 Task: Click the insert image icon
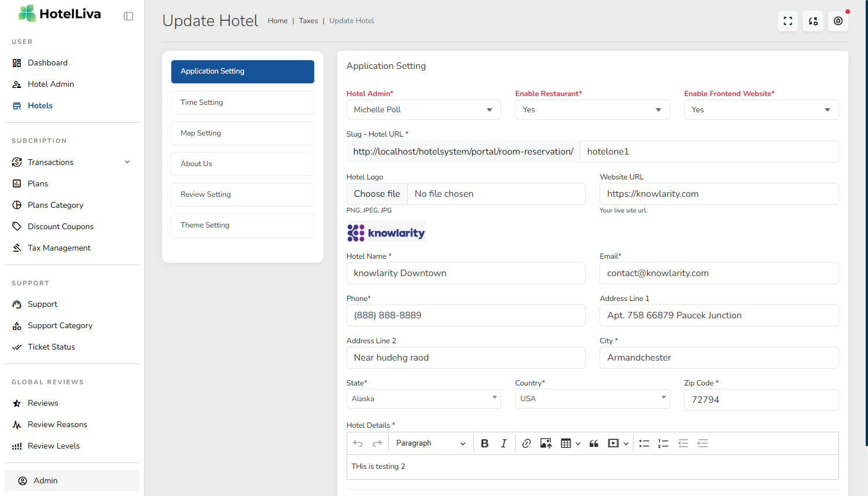(546, 443)
